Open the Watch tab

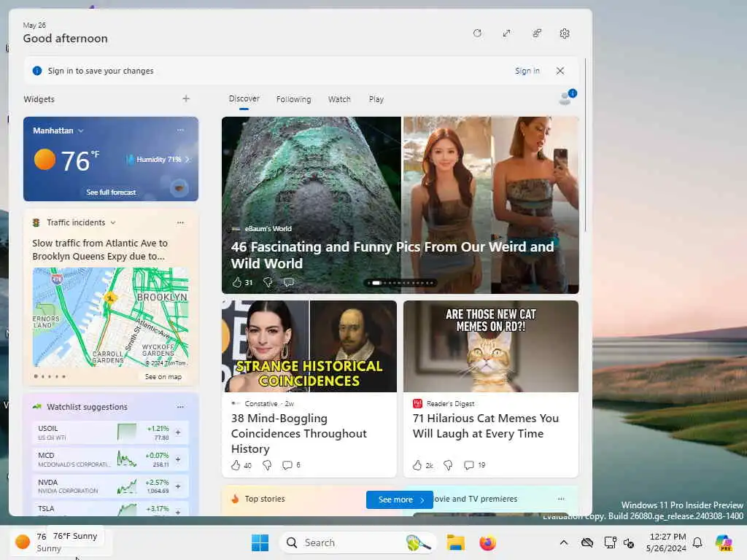[339, 99]
